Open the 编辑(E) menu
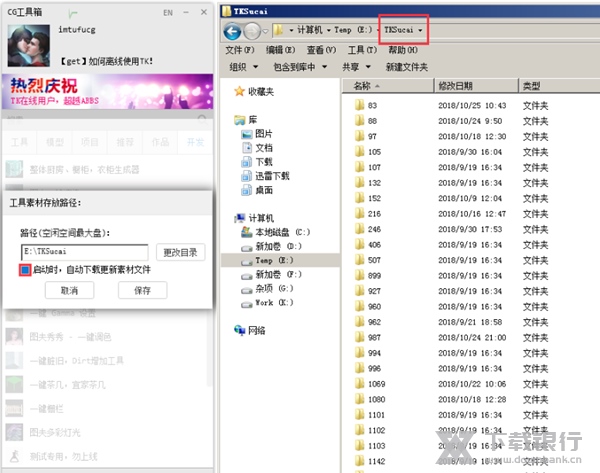This screenshot has width=600, height=473. (x=280, y=50)
